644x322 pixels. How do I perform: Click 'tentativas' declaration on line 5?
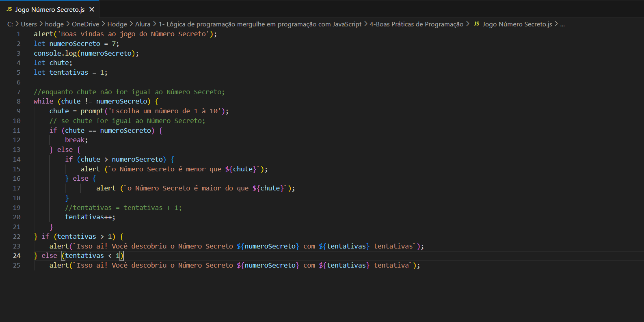point(69,73)
